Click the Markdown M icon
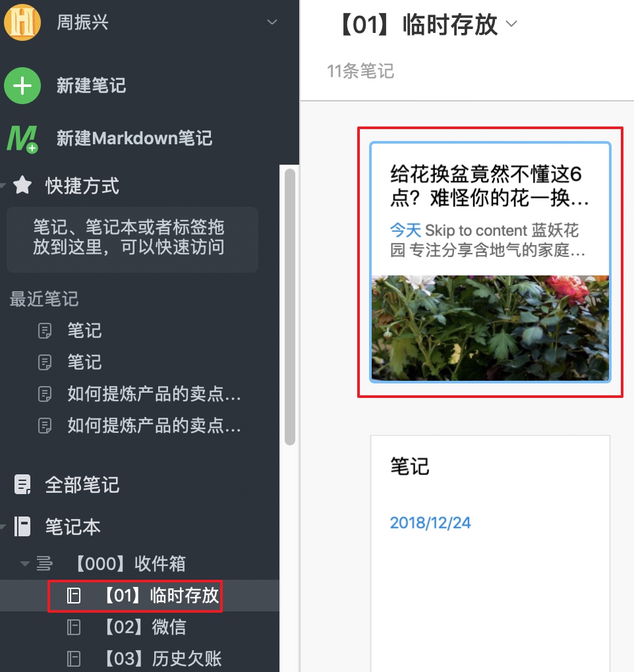Viewport: 634px width, 672px height. coord(22,139)
